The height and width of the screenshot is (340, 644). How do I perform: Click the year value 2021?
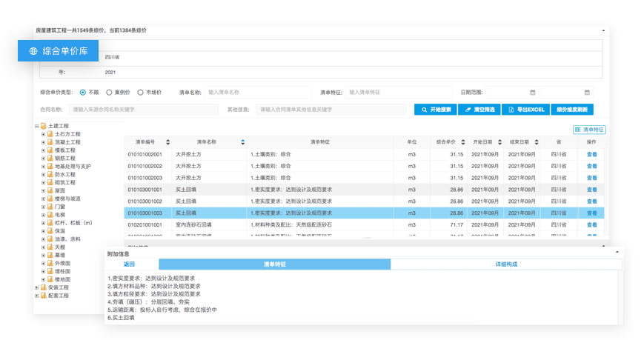coord(110,73)
